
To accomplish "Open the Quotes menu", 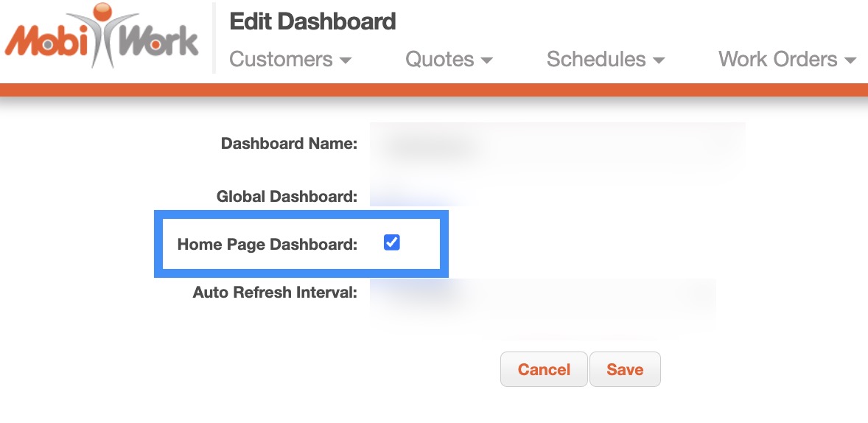I will (439, 60).
